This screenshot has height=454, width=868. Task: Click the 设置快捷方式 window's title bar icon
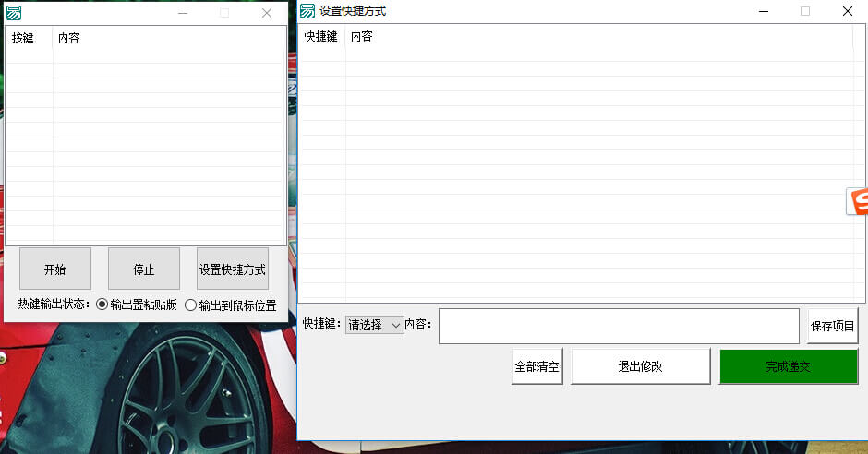307,11
